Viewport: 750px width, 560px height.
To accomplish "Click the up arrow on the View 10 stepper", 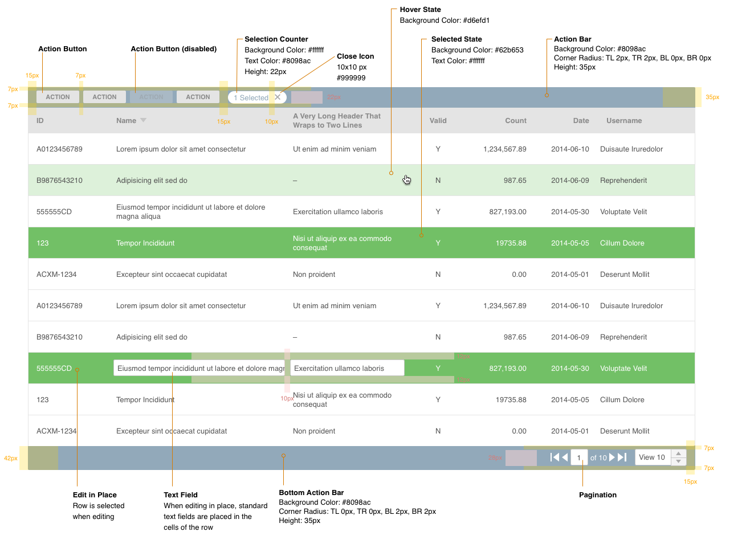I will (678, 453).
